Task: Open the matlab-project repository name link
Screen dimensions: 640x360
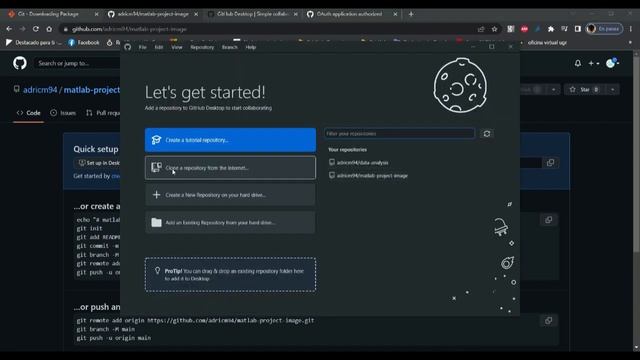Action: pyautogui.click(x=92, y=90)
